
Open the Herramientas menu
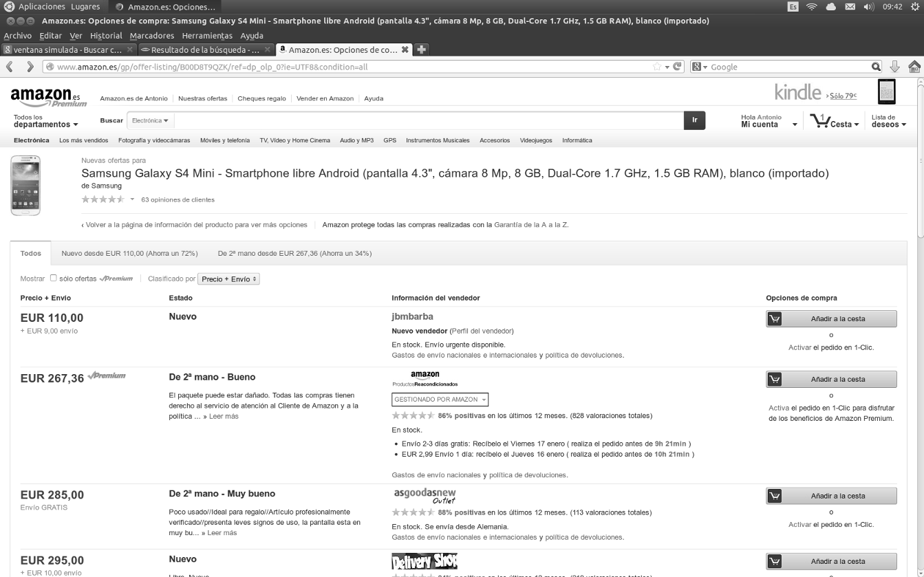click(x=207, y=36)
